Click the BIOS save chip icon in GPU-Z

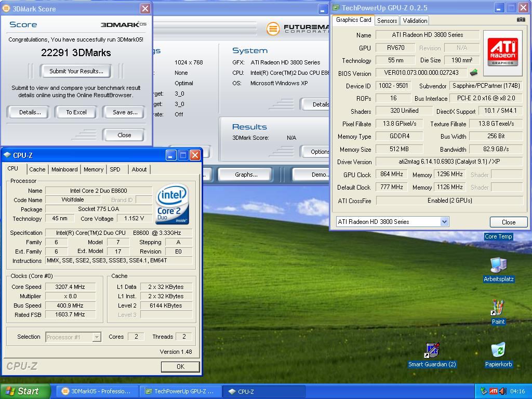[x=474, y=72]
